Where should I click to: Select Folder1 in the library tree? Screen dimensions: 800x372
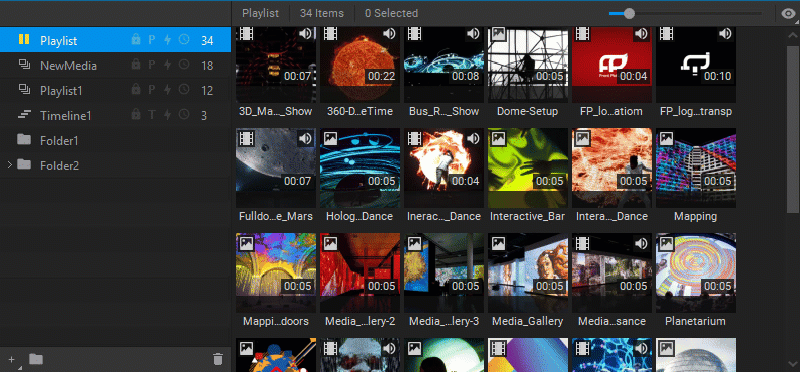click(115, 140)
